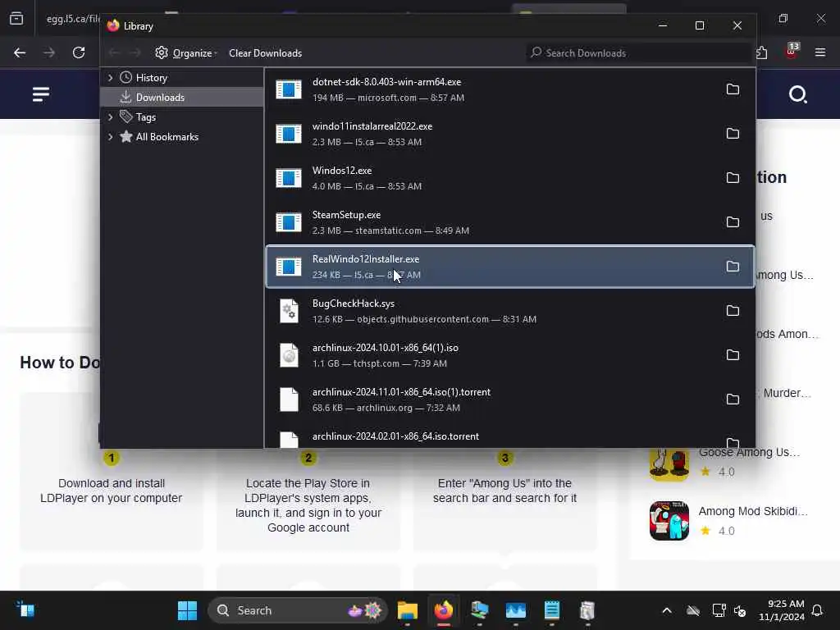Open the Windows Start menu
Screen dimensions: 840x630
188,610
